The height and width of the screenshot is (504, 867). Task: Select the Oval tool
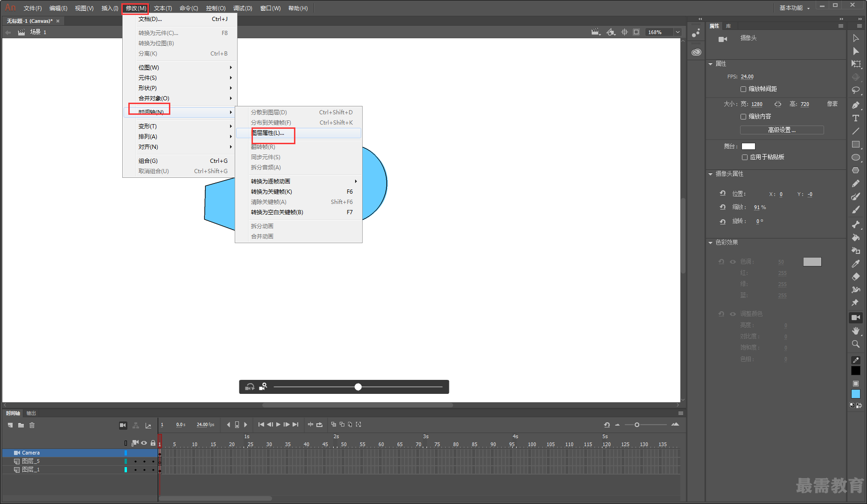pyautogui.click(x=856, y=157)
